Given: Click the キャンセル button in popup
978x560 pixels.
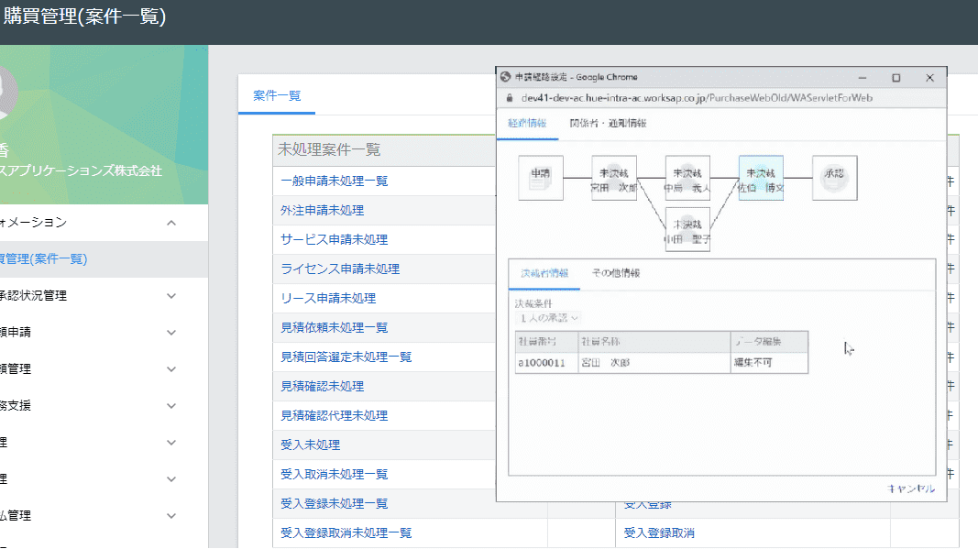Looking at the screenshot, I should click(x=910, y=489).
